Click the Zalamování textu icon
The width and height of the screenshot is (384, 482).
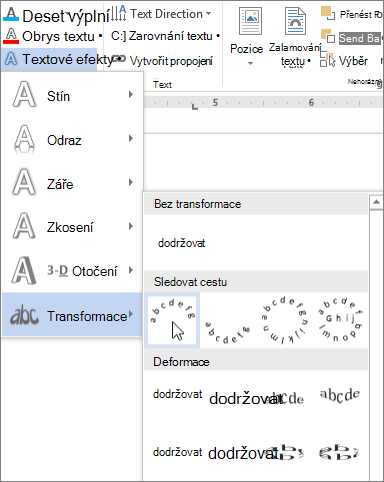click(295, 21)
